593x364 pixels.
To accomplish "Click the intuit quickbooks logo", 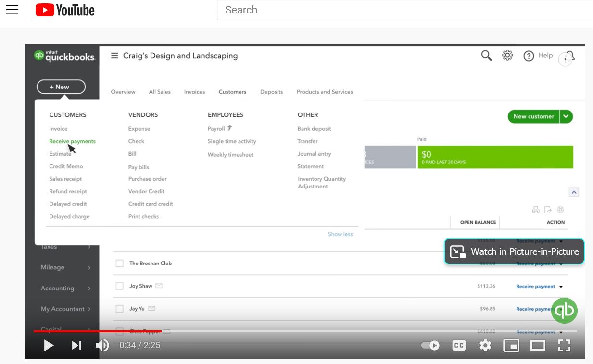I will (x=64, y=56).
